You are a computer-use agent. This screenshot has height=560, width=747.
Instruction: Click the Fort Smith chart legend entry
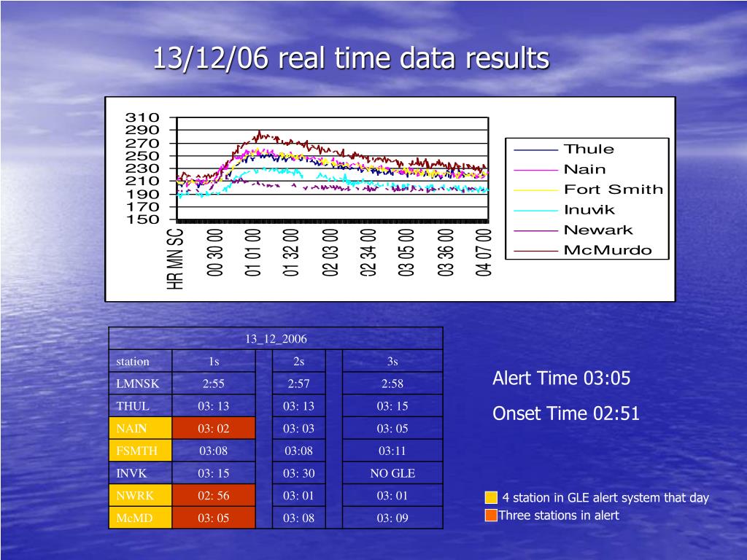tap(589, 189)
